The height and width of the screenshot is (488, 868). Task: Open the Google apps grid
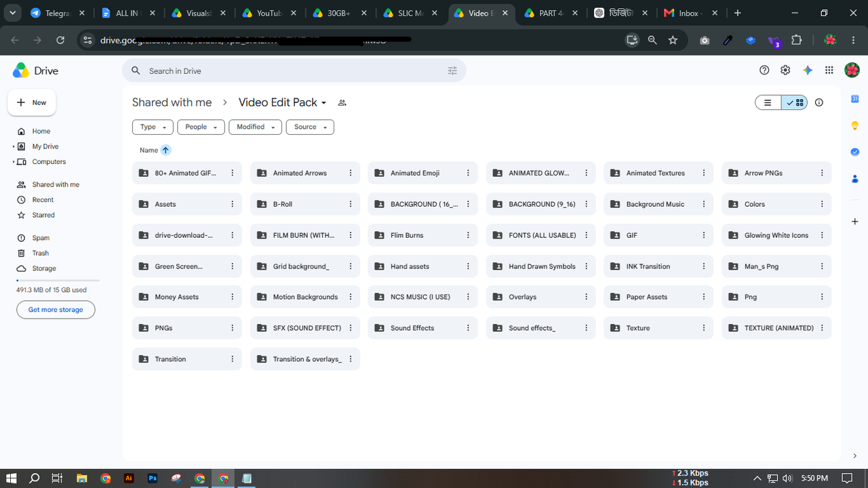pos(829,70)
